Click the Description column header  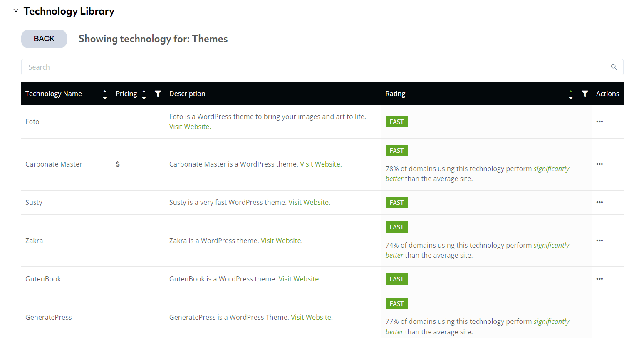click(187, 94)
